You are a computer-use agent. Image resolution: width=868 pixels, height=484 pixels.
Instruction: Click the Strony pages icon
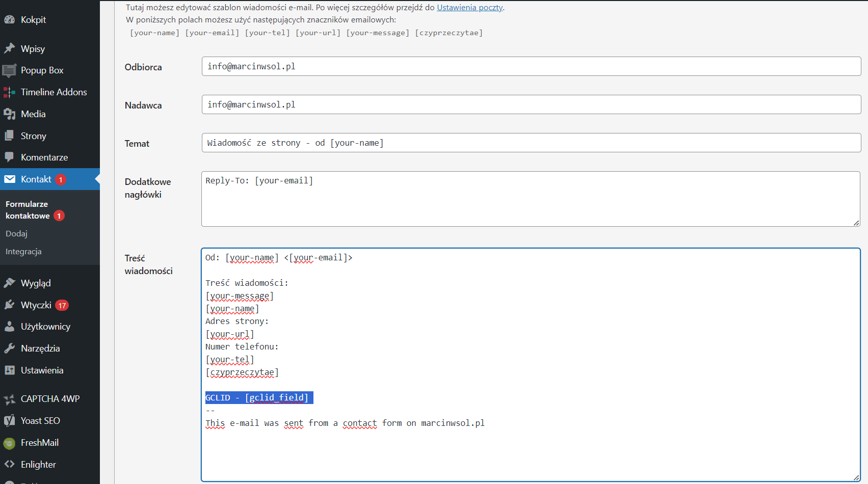[10, 136]
